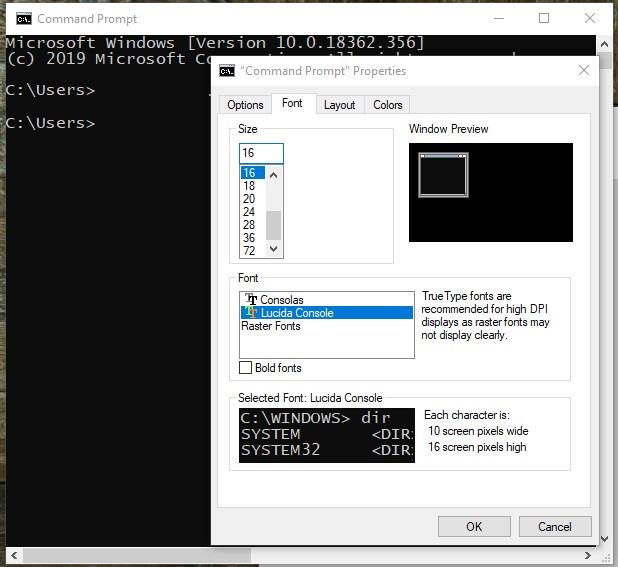Click the console horizontal scrollbar thumb

tap(137, 555)
